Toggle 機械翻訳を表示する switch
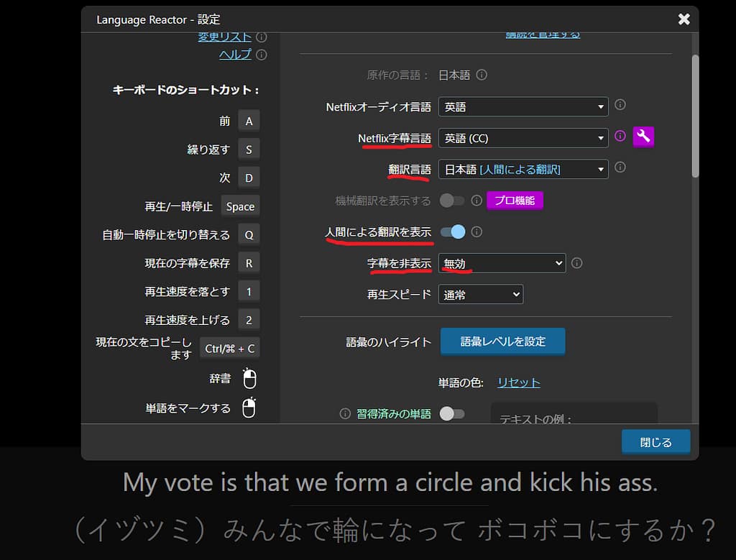Image resolution: width=736 pixels, height=560 pixels. [452, 201]
